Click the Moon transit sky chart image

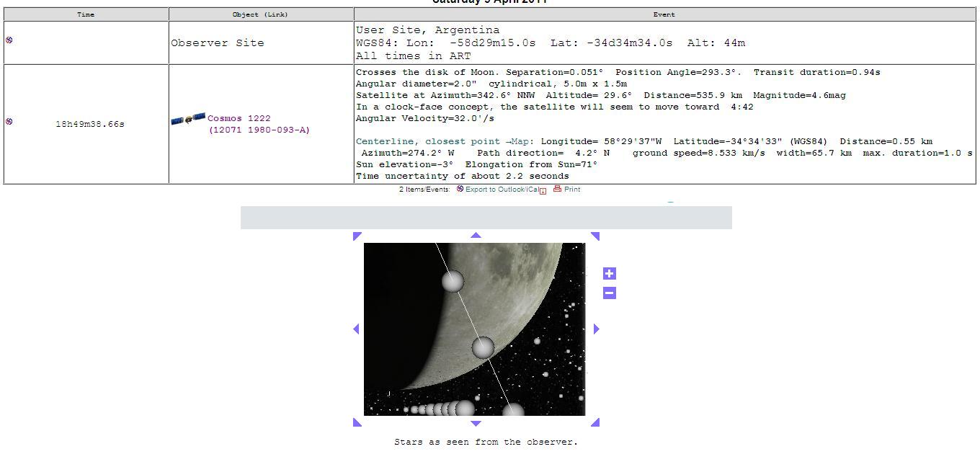475,329
